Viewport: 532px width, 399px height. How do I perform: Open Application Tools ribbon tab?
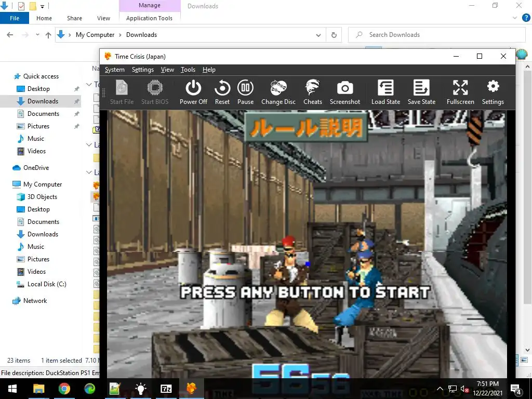coord(149,18)
